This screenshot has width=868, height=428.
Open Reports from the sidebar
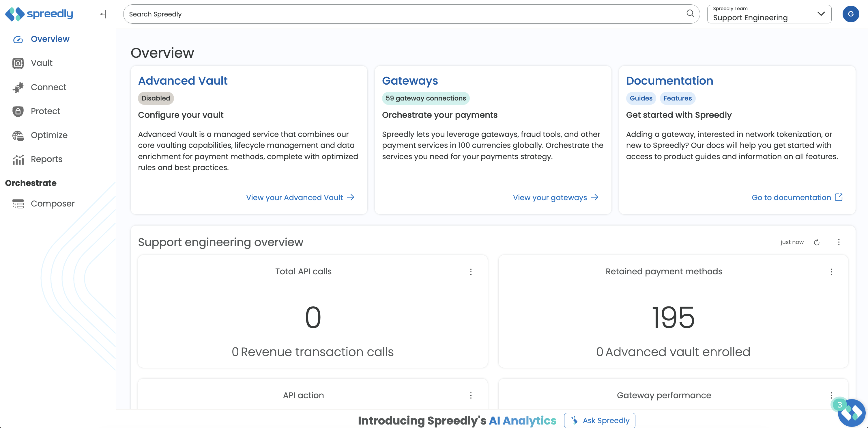[x=46, y=159]
